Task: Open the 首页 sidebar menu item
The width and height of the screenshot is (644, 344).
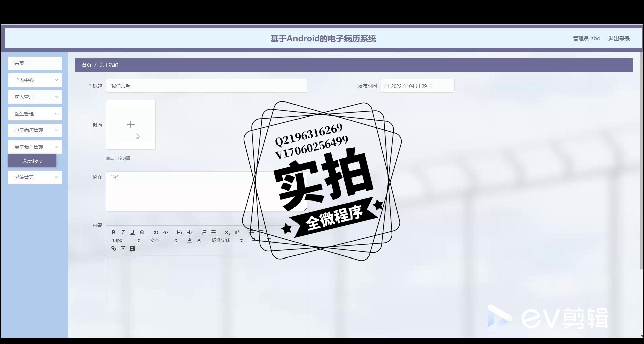Action: point(35,63)
